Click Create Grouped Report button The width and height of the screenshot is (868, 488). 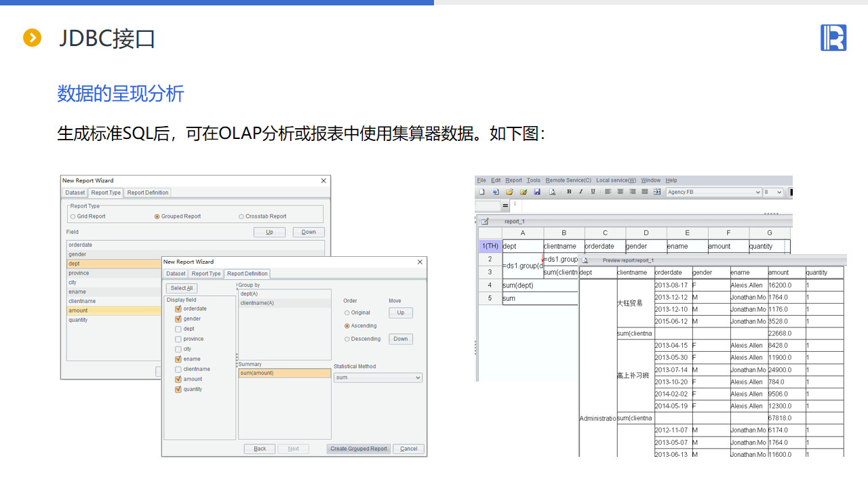(x=359, y=449)
